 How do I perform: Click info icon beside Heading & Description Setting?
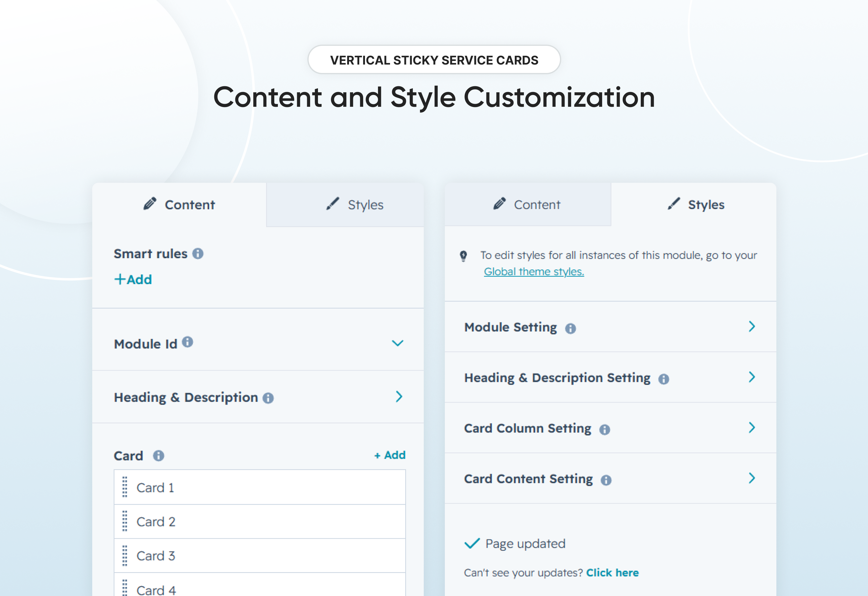664,379
